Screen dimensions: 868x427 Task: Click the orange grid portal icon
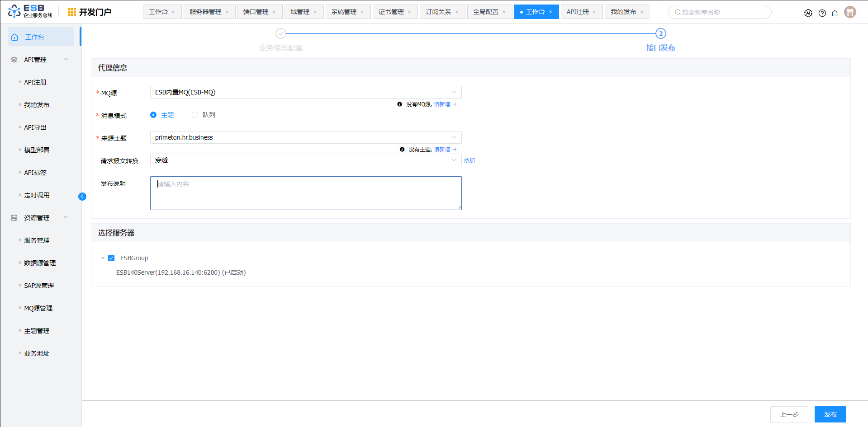tap(71, 12)
